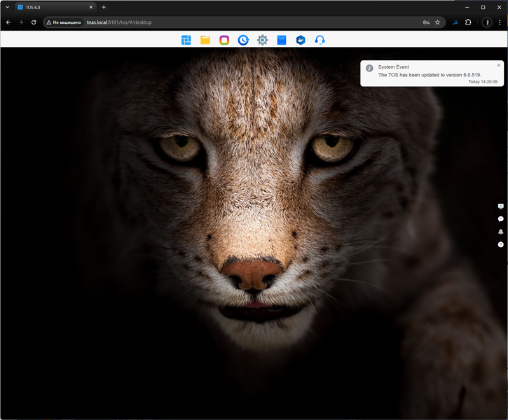The width and height of the screenshot is (508, 420).
Task: Open the TOS start menu tile icon
Action: click(186, 40)
